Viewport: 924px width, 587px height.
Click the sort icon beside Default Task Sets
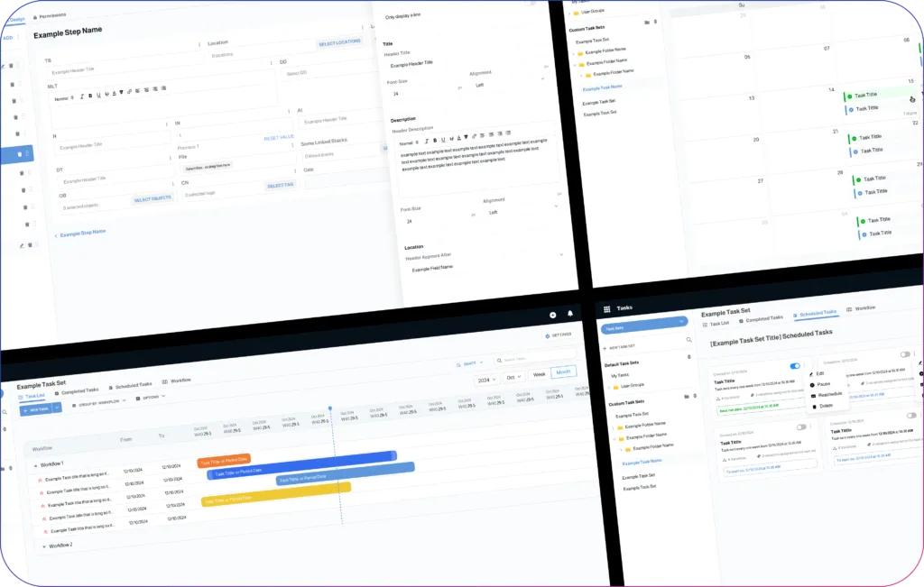(689, 357)
